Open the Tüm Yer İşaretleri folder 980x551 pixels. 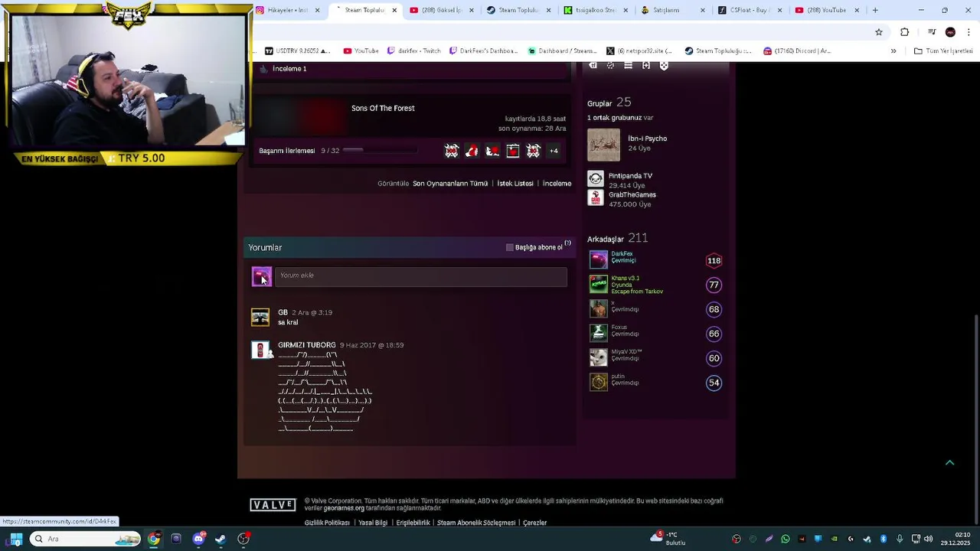point(943,51)
